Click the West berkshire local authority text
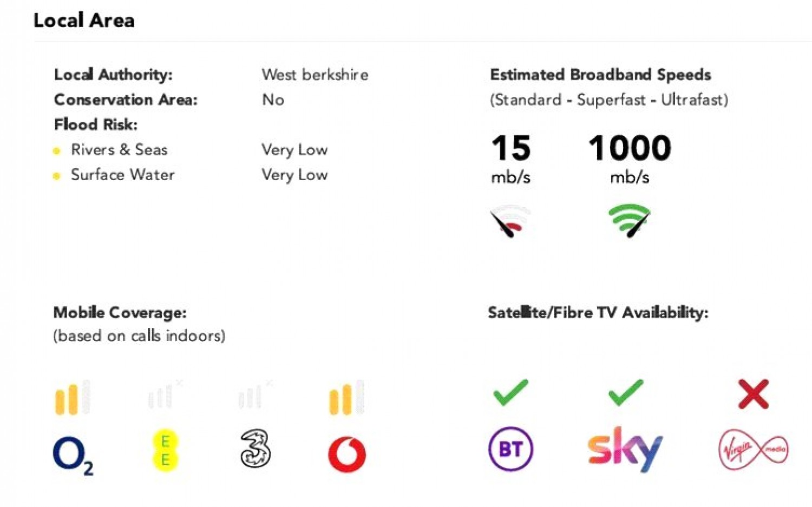Viewport: 812px width, 507px height. coord(315,75)
